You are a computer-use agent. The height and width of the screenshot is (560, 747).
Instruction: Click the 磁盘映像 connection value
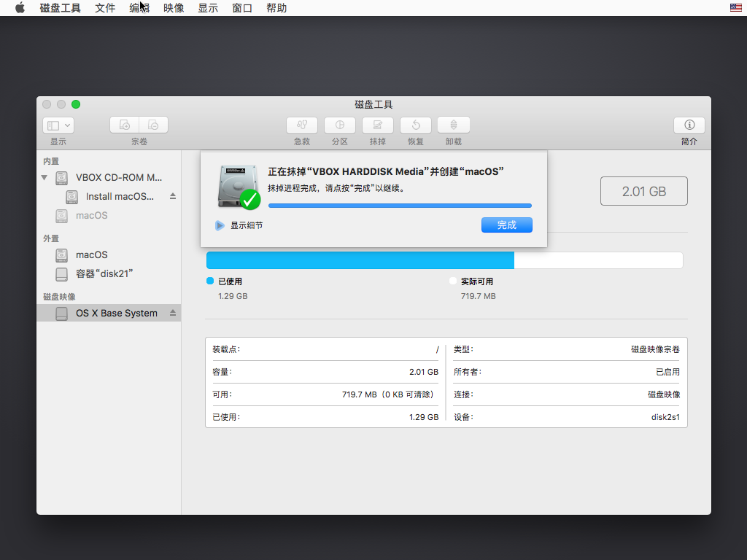click(664, 394)
